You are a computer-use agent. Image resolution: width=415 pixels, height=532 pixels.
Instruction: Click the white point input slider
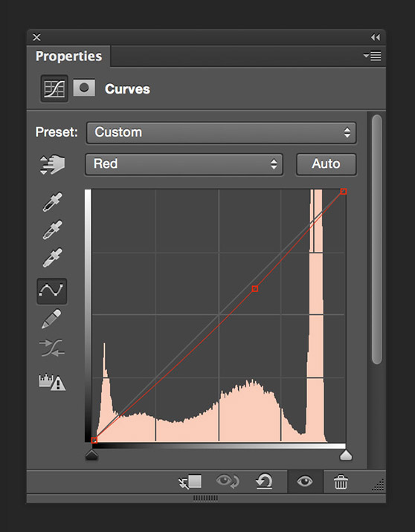click(x=346, y=455)
